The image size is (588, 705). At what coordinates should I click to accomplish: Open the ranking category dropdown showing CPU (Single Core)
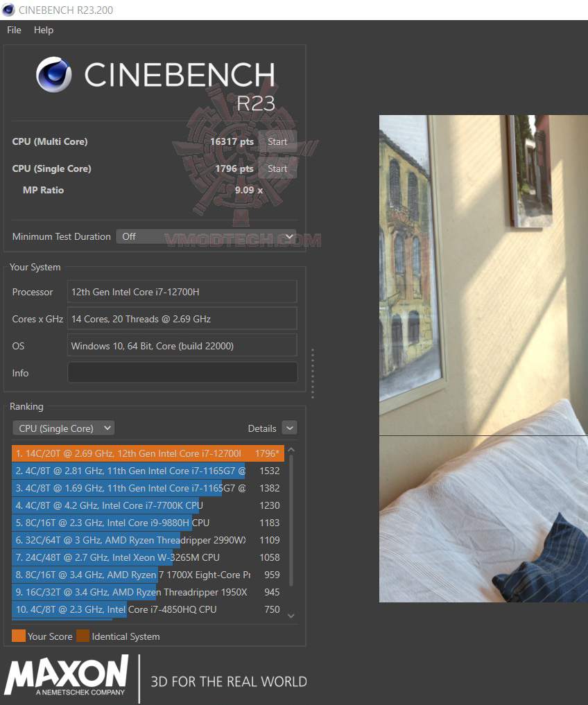[x=63, y=428]
